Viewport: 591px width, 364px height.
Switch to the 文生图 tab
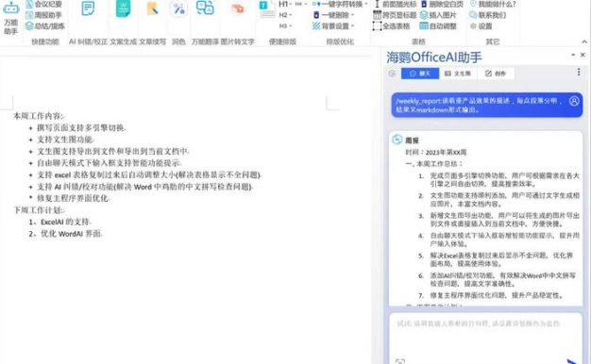pyautogui.click(x=458, y=74)
